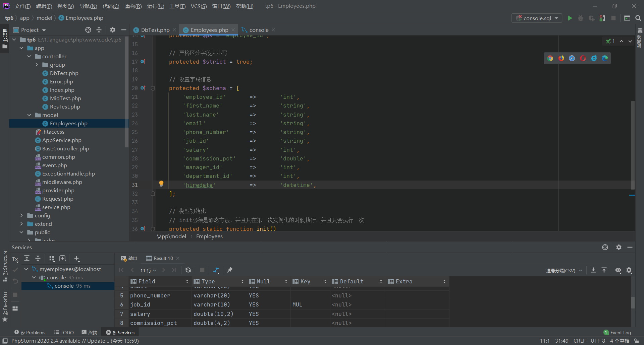The height and width of the screenshot is (345, 644).
Task: Expand the extend folder
Action: click(21, 224)
